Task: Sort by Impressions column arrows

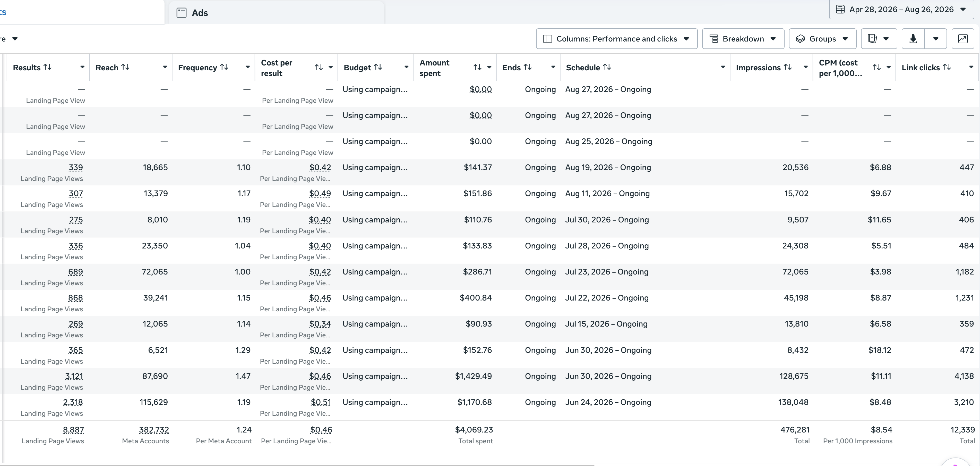Action: pyautogui.click(x=788, y=67)
